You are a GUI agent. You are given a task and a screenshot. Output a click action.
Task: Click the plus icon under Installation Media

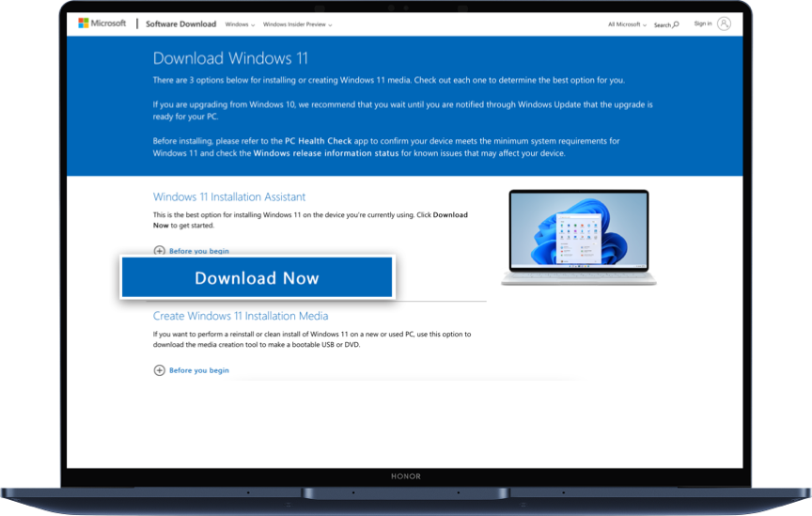click(160, 370)
